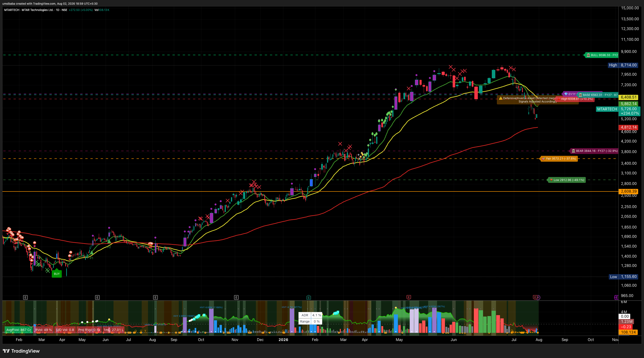Click the 1mL: 27.01 L stat

114,330
